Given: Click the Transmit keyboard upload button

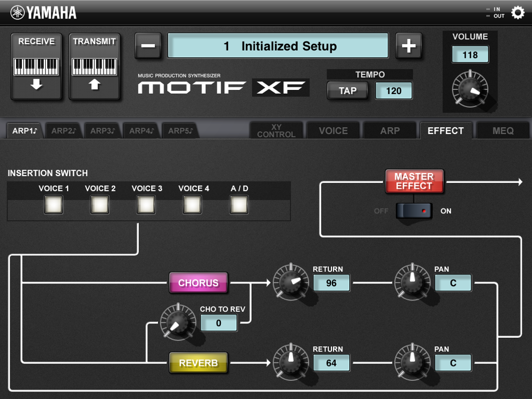Looking at the screenshot, I should pyautogui.click(x=95, y=66).
